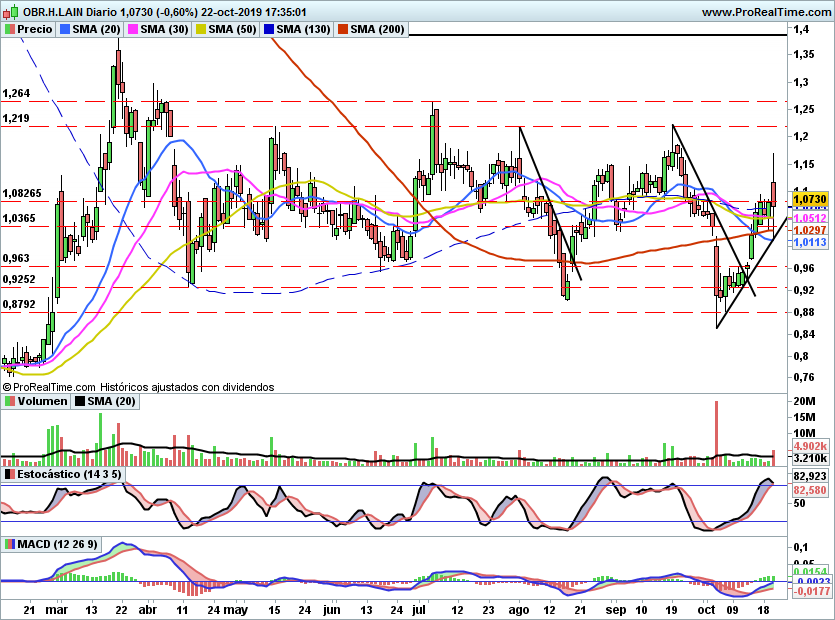Open the Precio legend label

point(35,29)
